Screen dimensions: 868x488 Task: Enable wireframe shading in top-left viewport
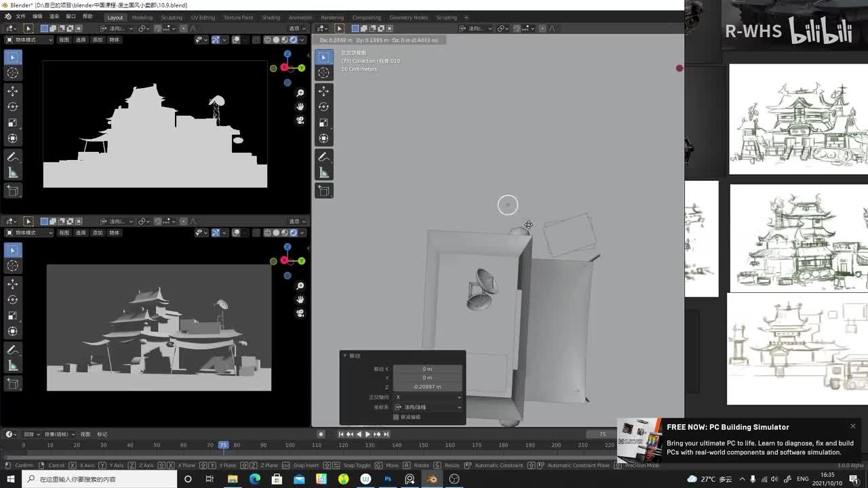point(267,40)
